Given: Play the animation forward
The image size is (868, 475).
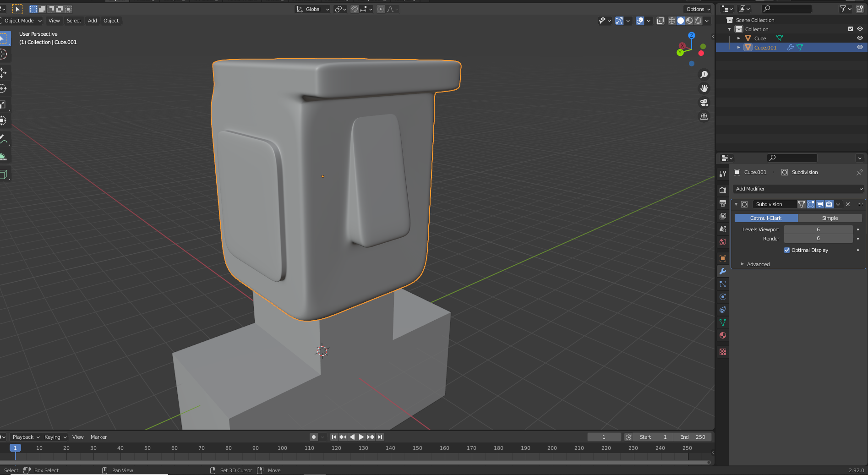Looking at the screenshot, I should [x=361, y=437].
